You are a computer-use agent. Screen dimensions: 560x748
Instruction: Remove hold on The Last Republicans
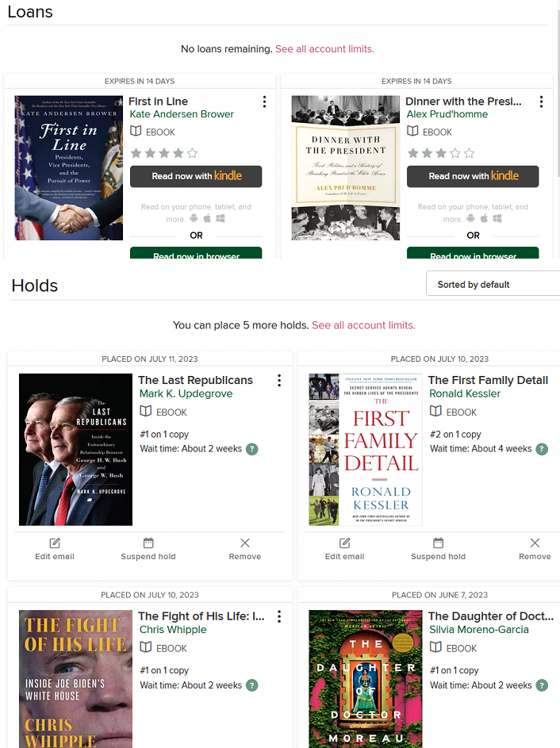244,548
